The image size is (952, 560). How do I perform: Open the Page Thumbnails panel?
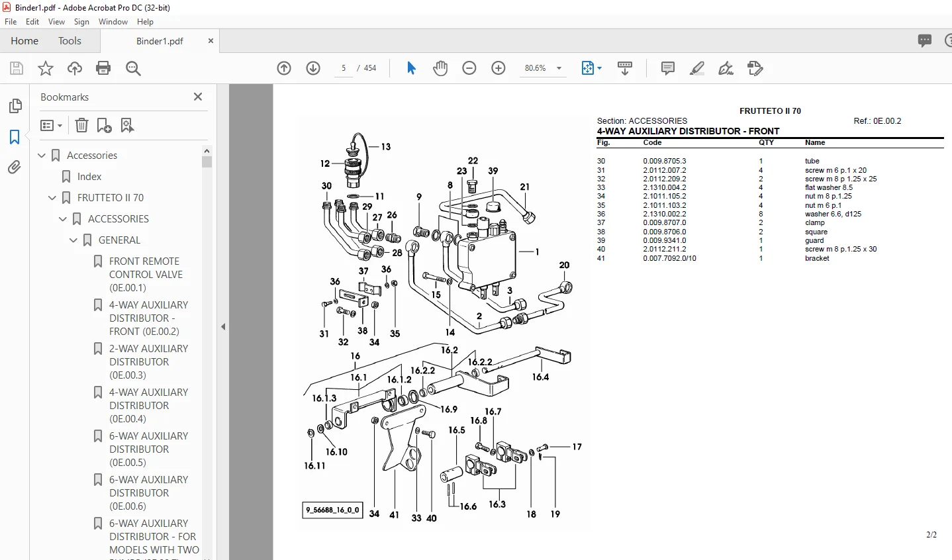pos(15,106)
